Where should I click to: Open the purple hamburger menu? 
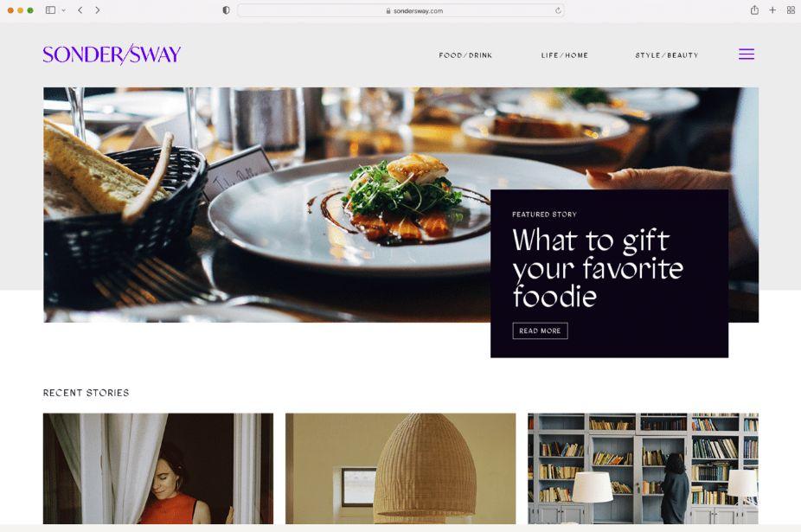(x=747, y=54)
